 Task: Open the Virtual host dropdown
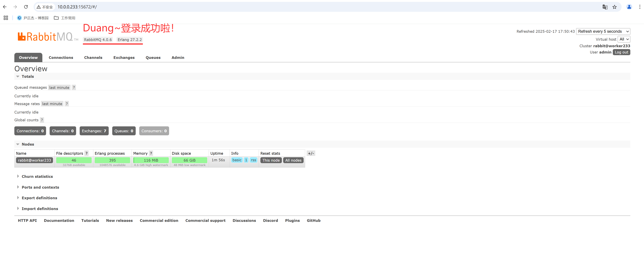pos(624,39)
